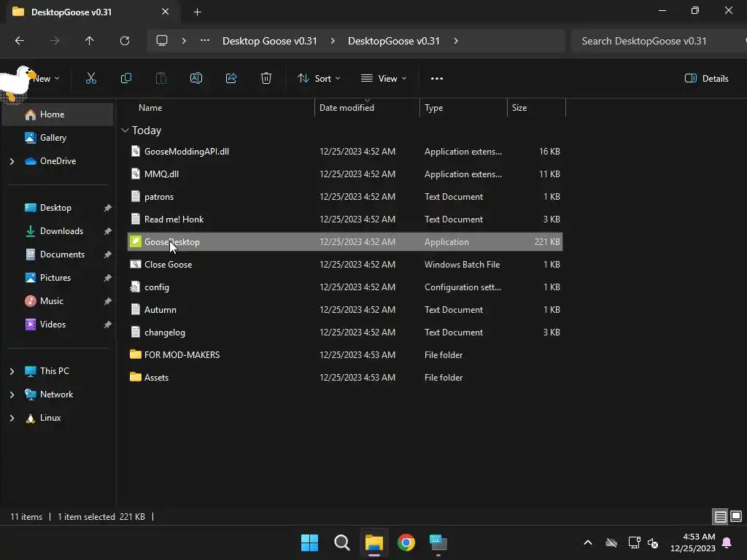Screen dimensions: 747x560
Task: Open the New dropdown menu
Action: click(x=47, y=79)
